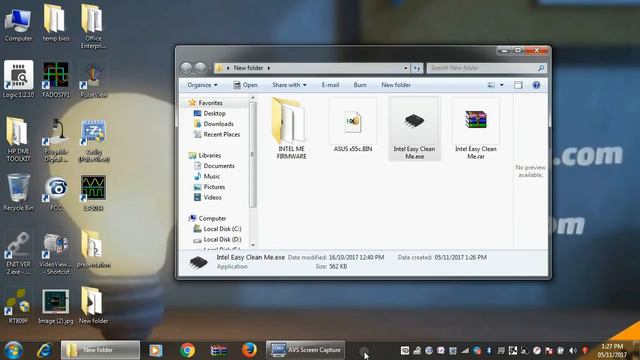Screen dimensions: 640x360
Task: Open Windows Media Player taskbar icon
Action: (156, 350)
